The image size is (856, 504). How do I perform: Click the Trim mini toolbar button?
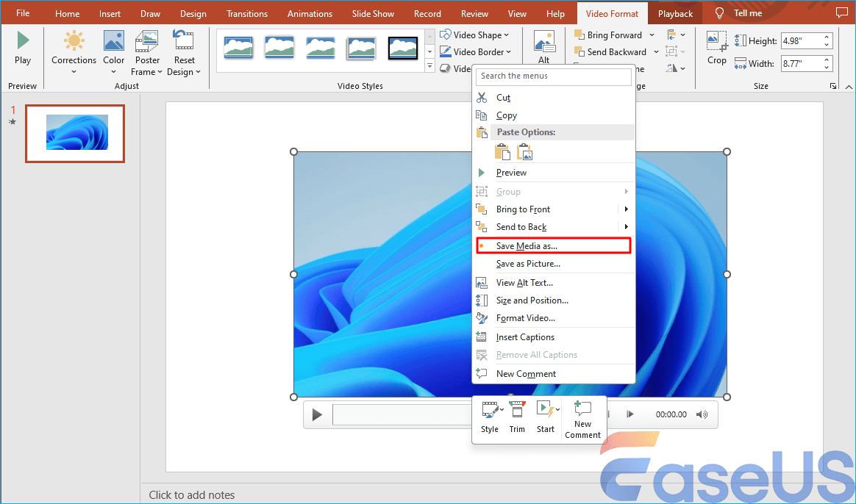(517, 417)
